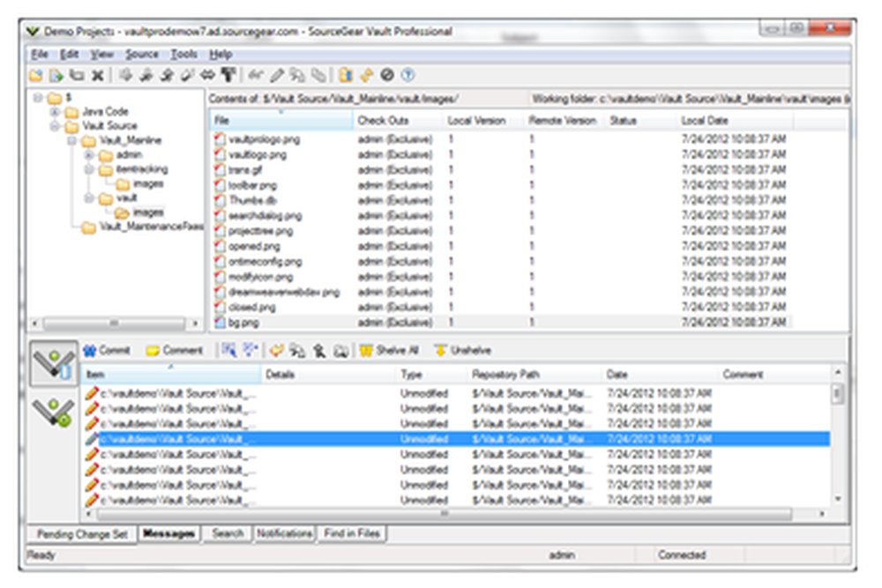Click the blue dotted tree icon in pending toolbar

tap(250, 350)
